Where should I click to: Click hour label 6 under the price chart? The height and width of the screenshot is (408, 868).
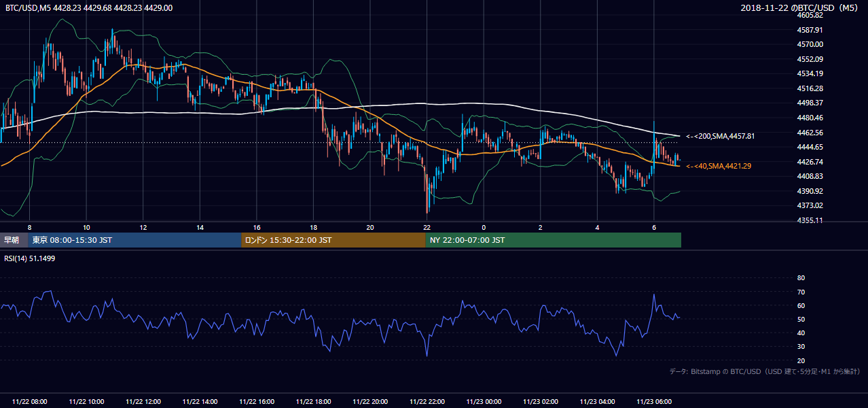click(653, 227)
